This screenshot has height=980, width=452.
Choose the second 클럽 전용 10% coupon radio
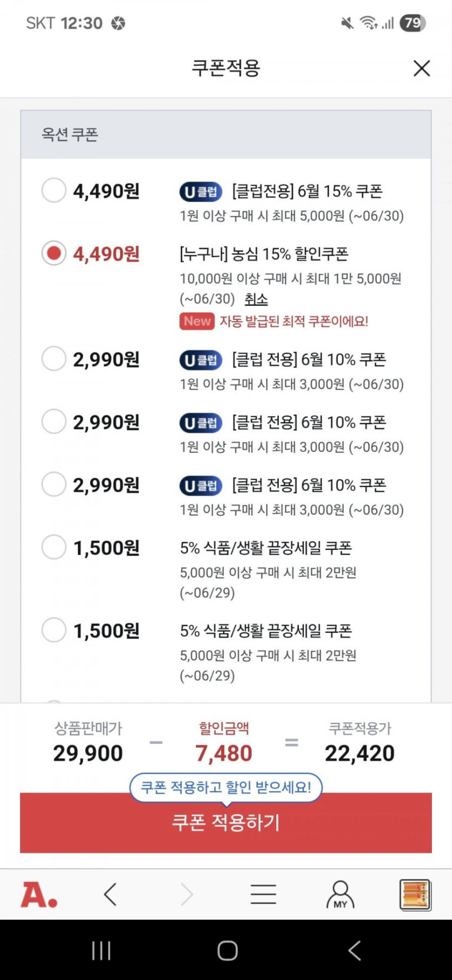[54, 421]
